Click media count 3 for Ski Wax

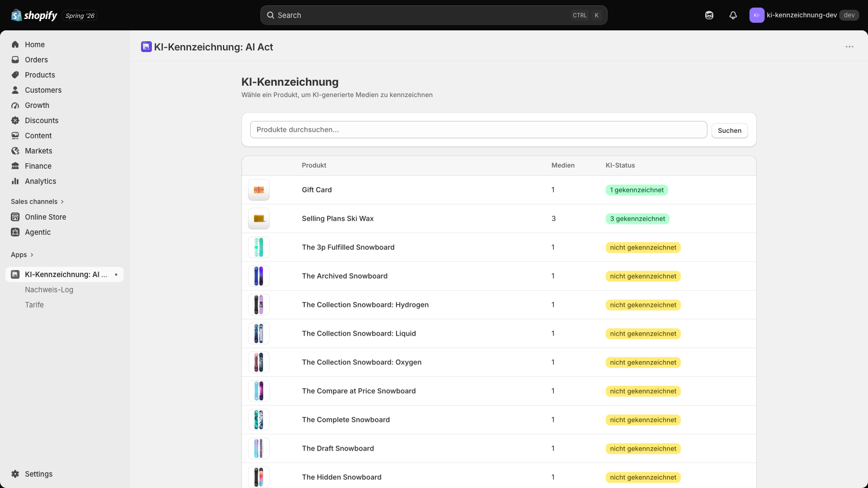click(553, 219)
